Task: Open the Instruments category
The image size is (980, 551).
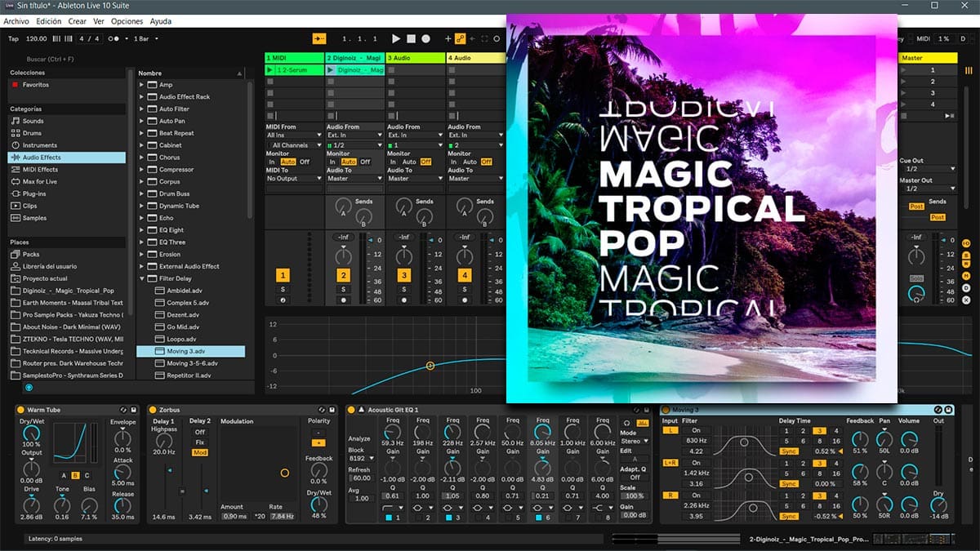Action: pyautogui.click(x=67, y=145)
